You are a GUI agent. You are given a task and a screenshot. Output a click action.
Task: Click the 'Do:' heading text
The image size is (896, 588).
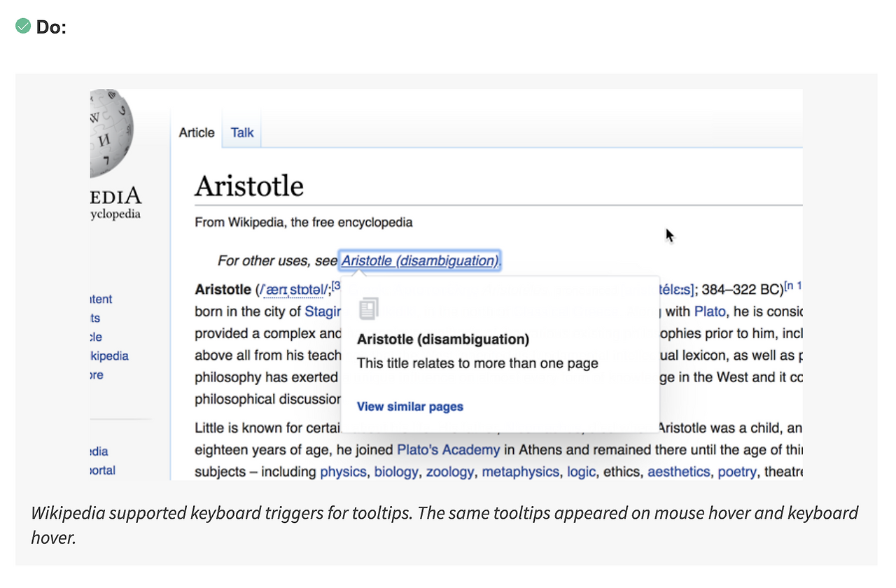point(51,28)
